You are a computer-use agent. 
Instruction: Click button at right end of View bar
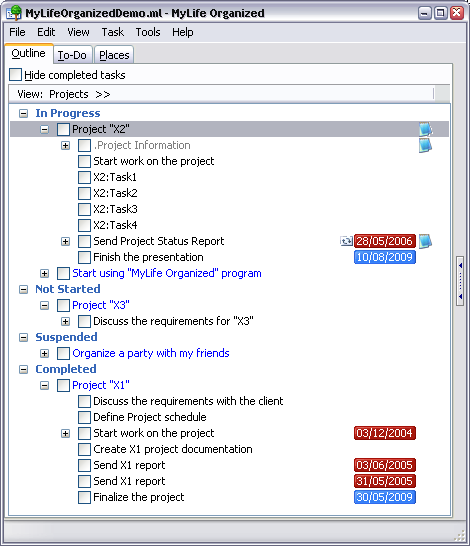tap(442, 94)
